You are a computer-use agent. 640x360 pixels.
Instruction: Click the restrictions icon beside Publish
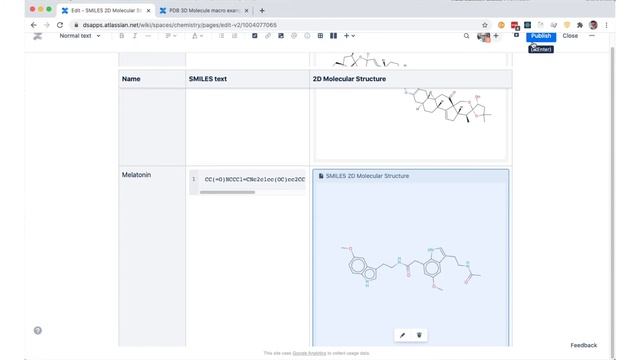click(516, 36)
